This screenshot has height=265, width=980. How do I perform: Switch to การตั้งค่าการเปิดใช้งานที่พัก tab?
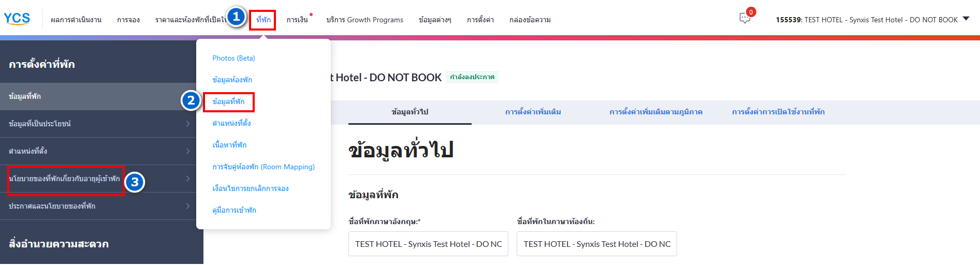click(778, 112)
